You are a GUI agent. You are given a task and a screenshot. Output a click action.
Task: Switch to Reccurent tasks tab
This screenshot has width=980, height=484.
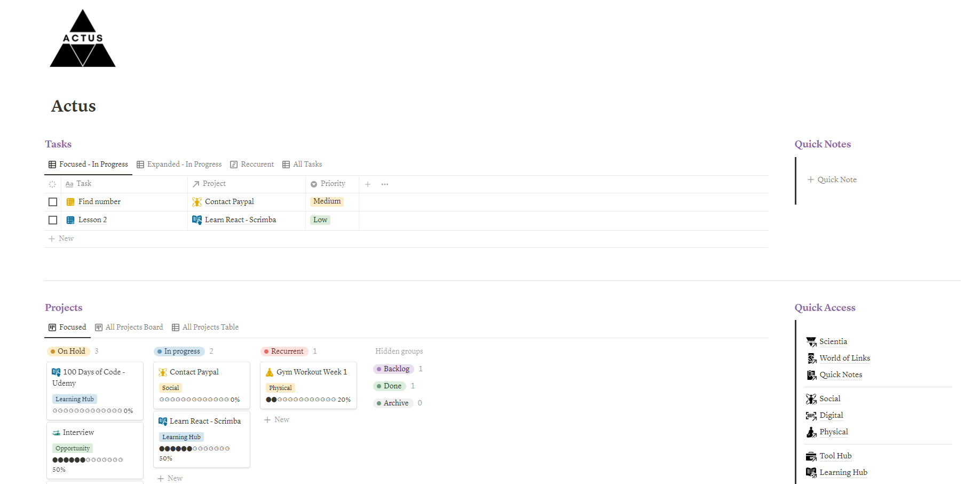tap(252, 165)
